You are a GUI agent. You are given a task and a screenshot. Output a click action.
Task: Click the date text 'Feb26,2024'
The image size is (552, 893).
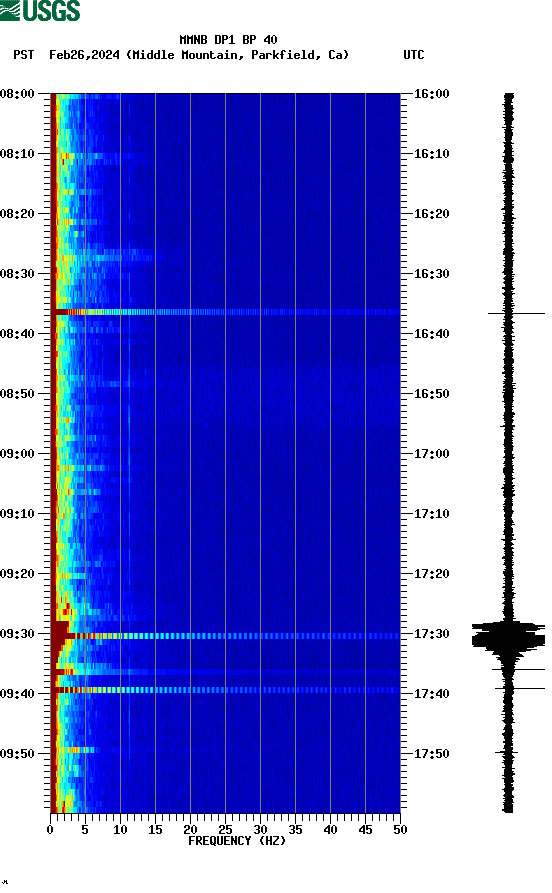[84, 55]
